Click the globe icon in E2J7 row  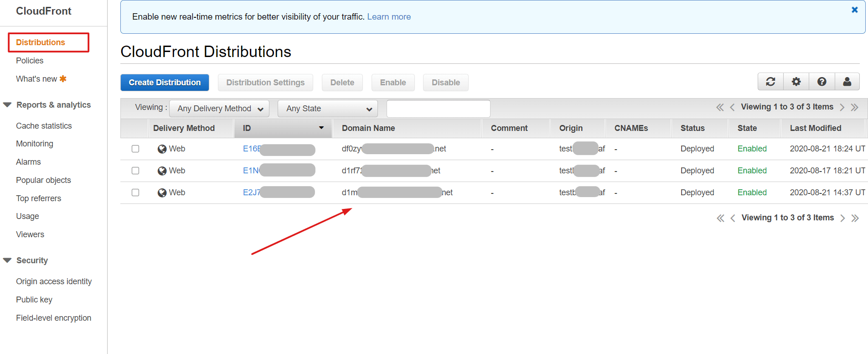click(x=162, y=193)
